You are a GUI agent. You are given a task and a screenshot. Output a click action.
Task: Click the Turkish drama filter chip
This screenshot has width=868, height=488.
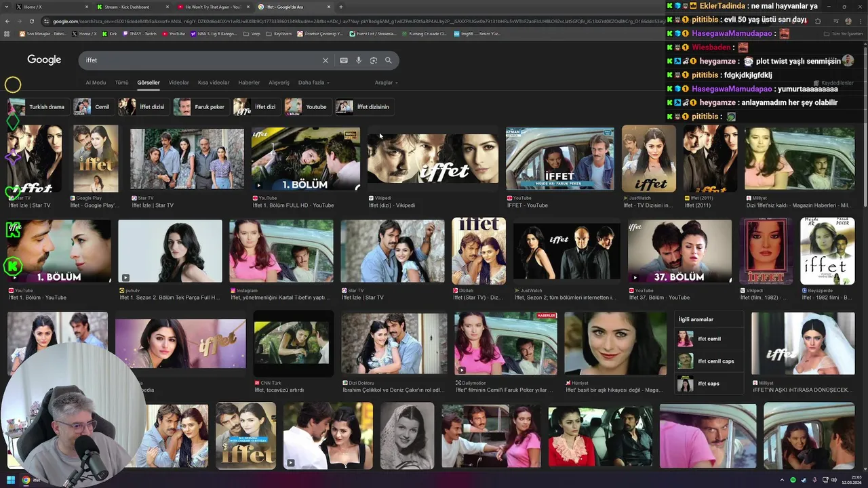click(38, 106)
